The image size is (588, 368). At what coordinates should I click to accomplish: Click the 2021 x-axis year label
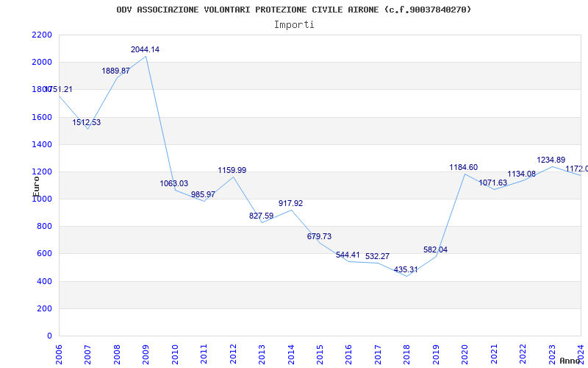[x=494, y=355]
